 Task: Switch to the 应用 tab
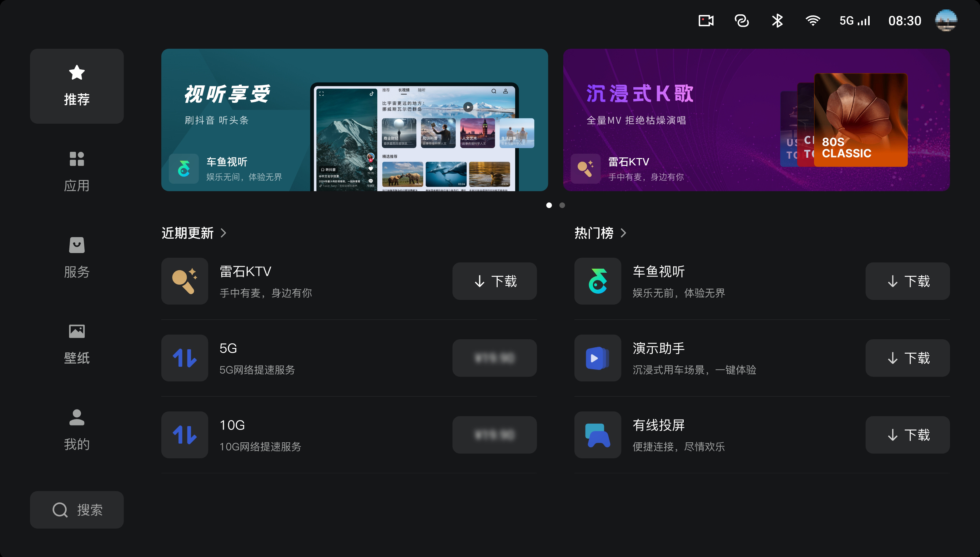point(77,172)
